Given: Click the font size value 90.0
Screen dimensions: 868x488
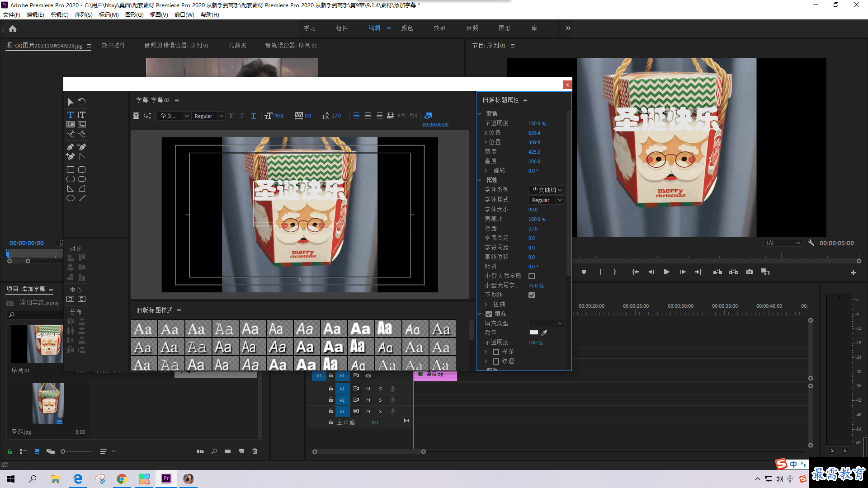Looking at the screenshot, I should click(x=533, y=210).
